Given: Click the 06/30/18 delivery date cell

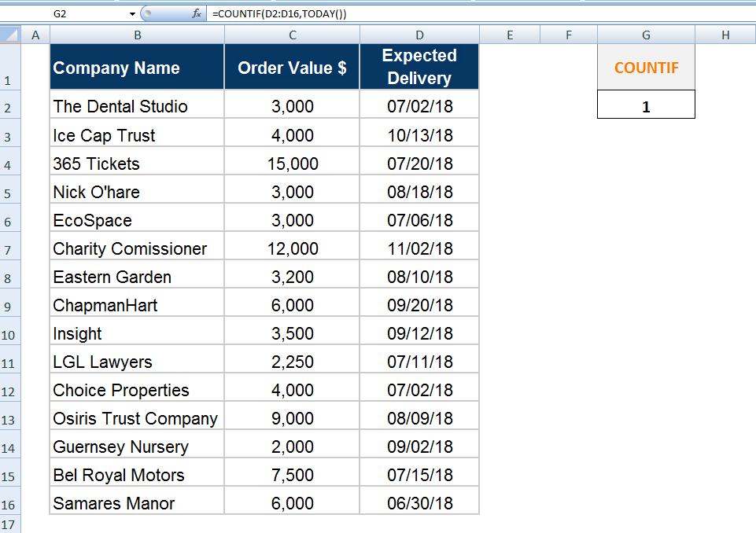Looking at the screenshot, I should 419,503.
